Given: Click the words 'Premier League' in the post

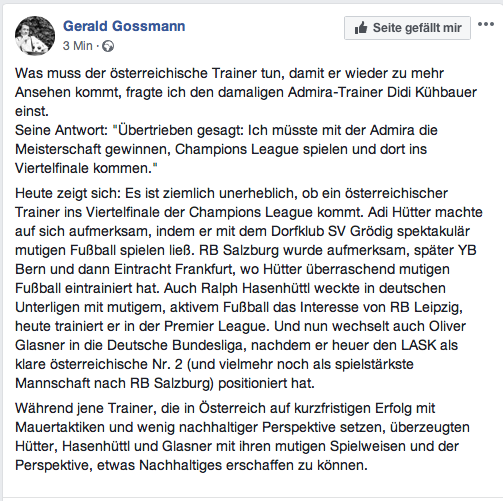Looking at the screenshot, I should click(x=216, y=326).
